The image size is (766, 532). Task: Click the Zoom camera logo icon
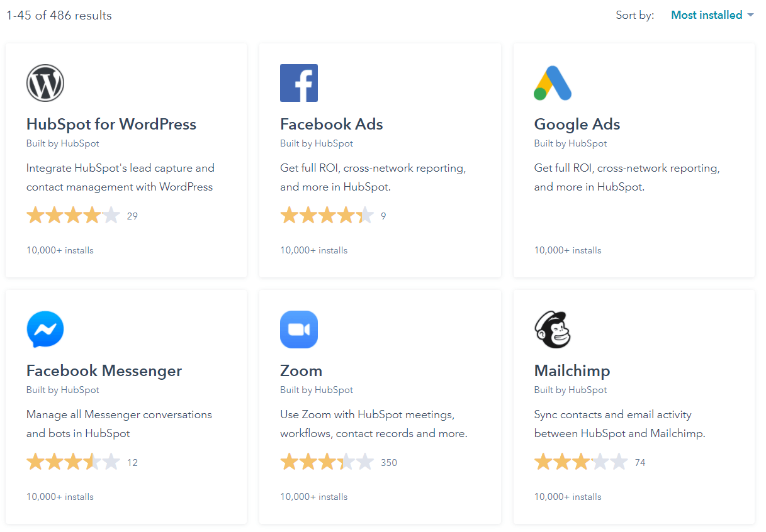click(299, 330)
